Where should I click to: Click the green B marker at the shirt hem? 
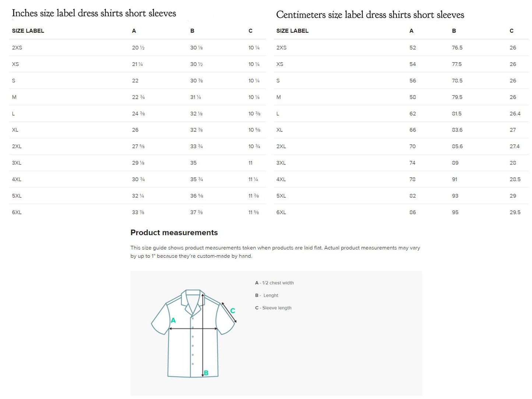(x=206, y=373)
